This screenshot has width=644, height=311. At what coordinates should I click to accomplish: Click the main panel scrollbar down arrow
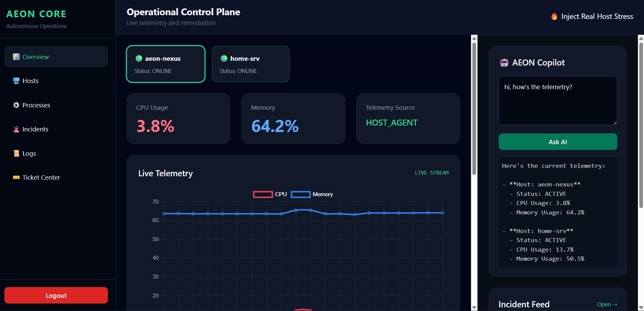pos(474,308)
